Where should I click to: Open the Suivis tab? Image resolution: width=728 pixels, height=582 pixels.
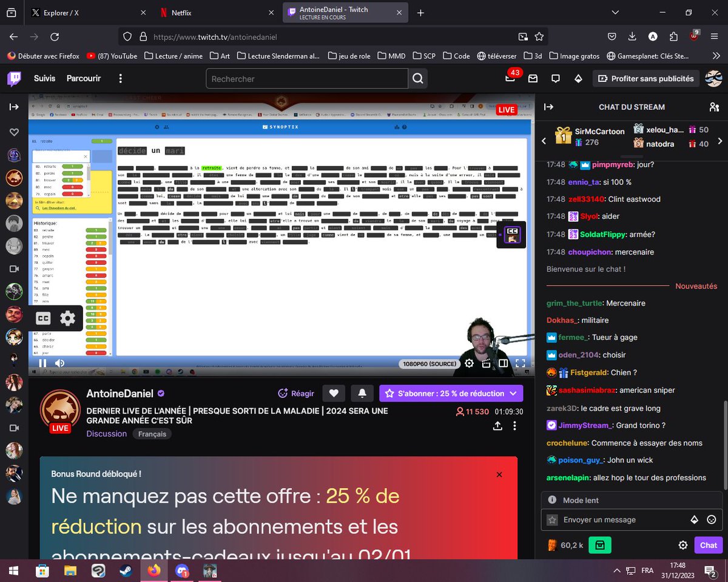(45, 79)
